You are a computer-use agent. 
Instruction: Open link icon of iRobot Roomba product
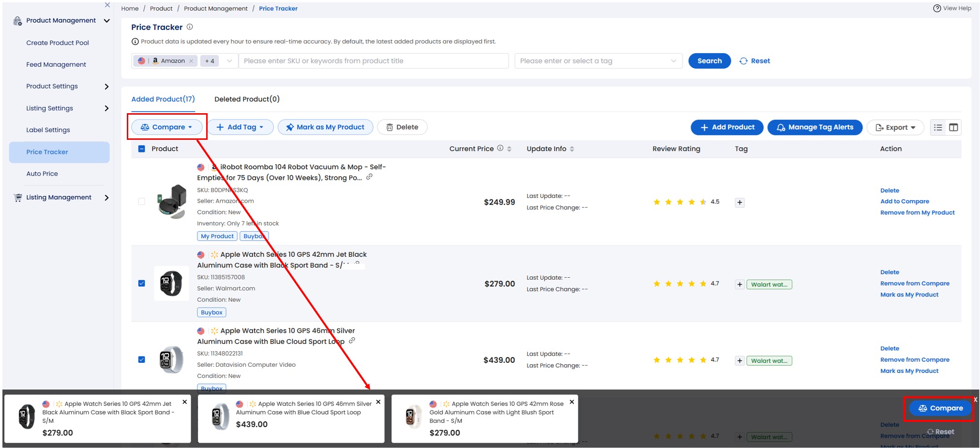click(369, 177)
